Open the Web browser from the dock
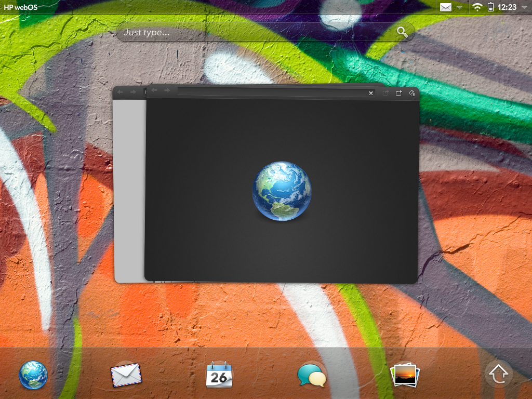This screenshot has height=399, width=532. coord(33,375)
